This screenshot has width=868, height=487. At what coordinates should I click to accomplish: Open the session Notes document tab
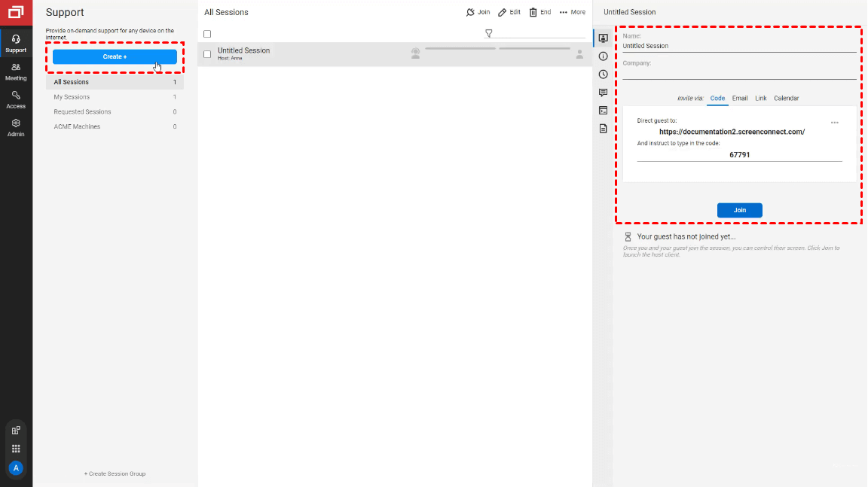603,129
